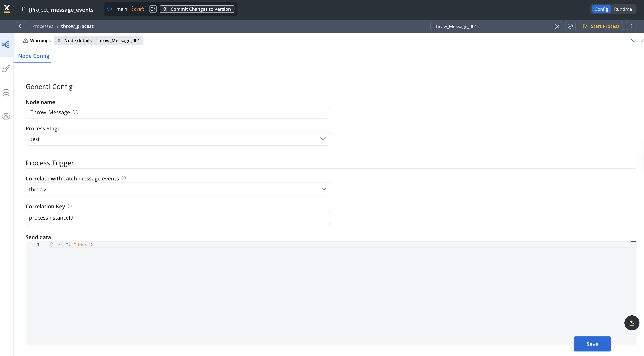This screenshot has height=356, width=644.
Task: Open the AI assistant sparkle button
Action: (632, 323)
